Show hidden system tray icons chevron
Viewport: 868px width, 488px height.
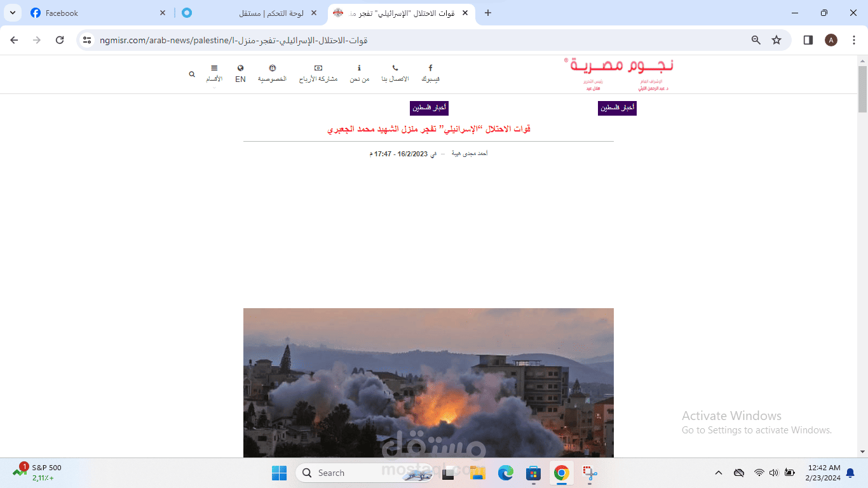click(x=719, y=473)
